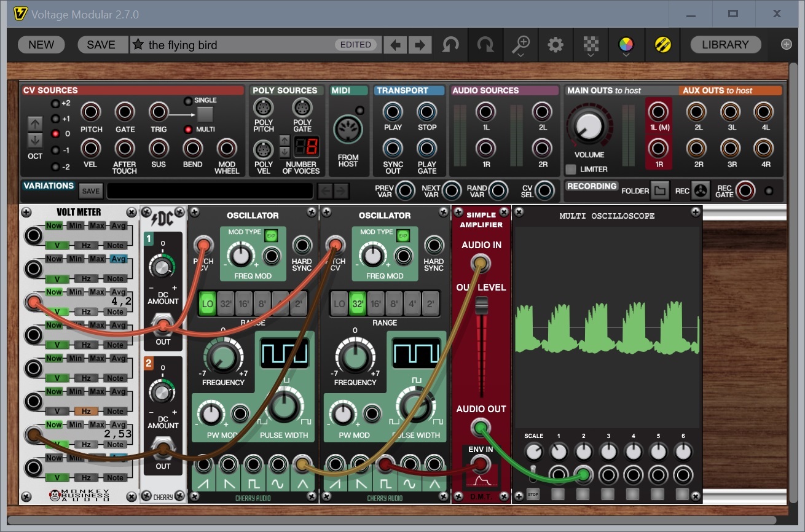805x532 pixels.
Task: Click the main out 1L (M) jack
Action: tap(658, 112)
